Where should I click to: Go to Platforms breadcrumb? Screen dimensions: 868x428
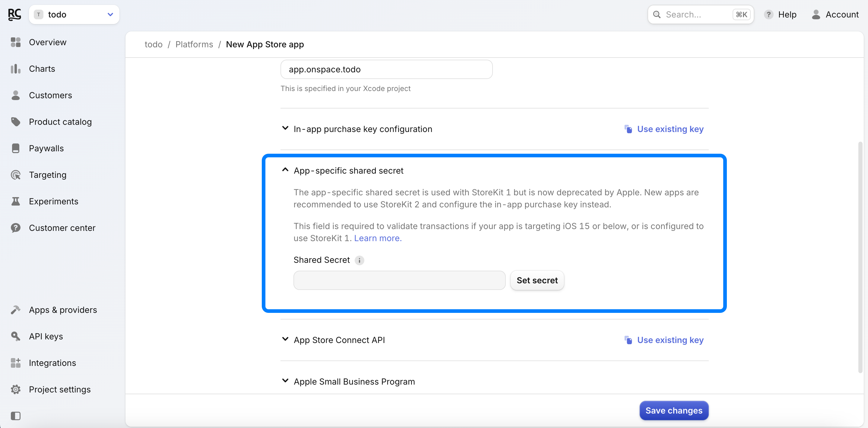tap(194, 44)
